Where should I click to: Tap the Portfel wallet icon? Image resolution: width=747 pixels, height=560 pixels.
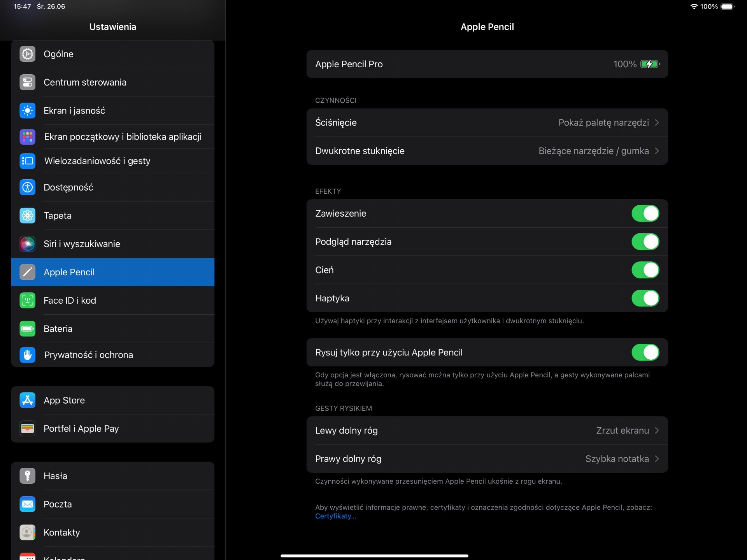point(27,429)
